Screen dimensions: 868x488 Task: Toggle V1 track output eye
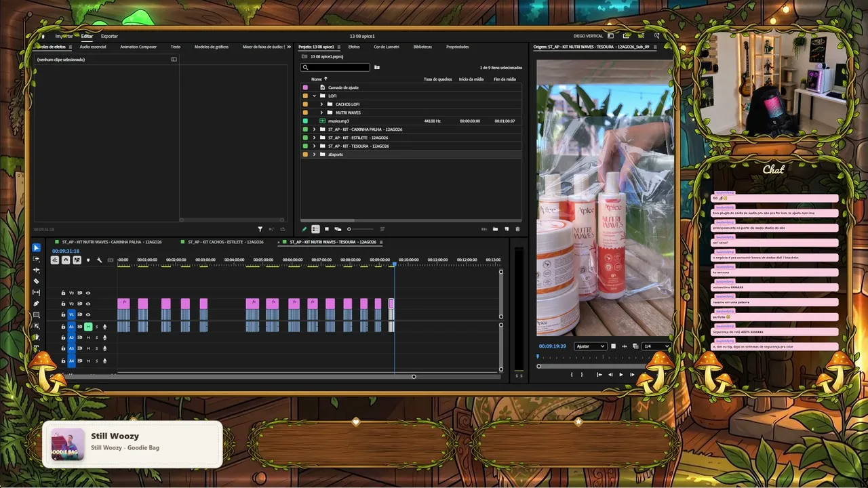pos(87,314)
